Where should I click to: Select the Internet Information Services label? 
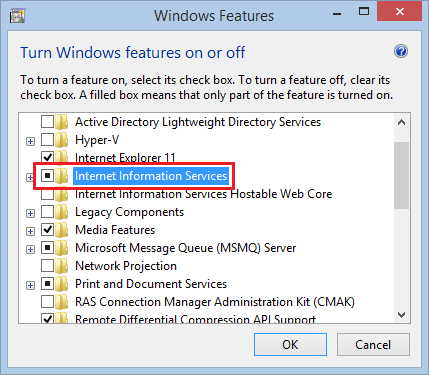pos(151,176)
